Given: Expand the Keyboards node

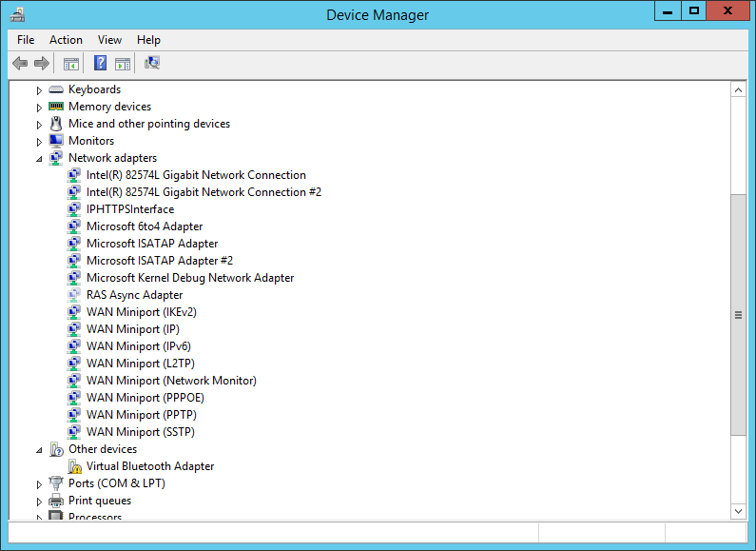Looking at the screenshot, I should (x=39, y=90).
